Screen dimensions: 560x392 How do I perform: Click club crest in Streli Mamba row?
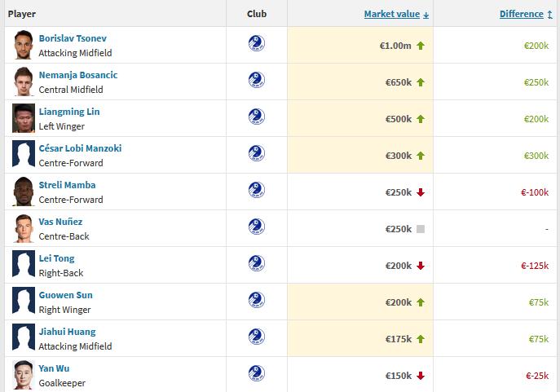256,190
